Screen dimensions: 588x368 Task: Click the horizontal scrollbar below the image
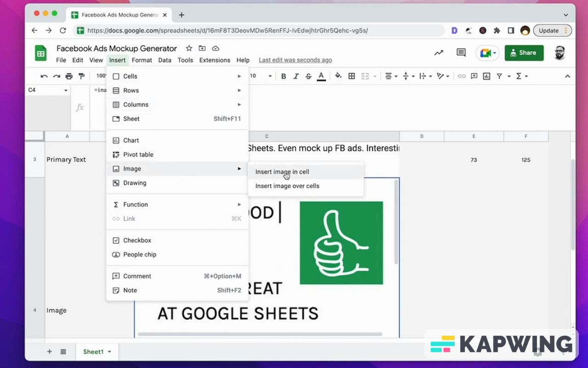pyautogui.click(x=260, y=334)
